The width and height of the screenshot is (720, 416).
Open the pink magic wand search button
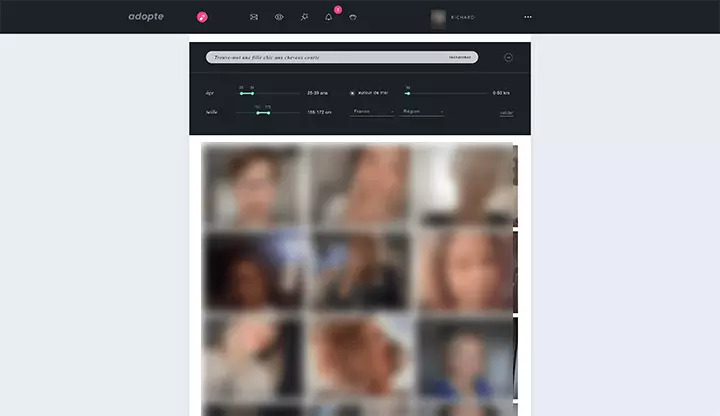coord(202,17)
